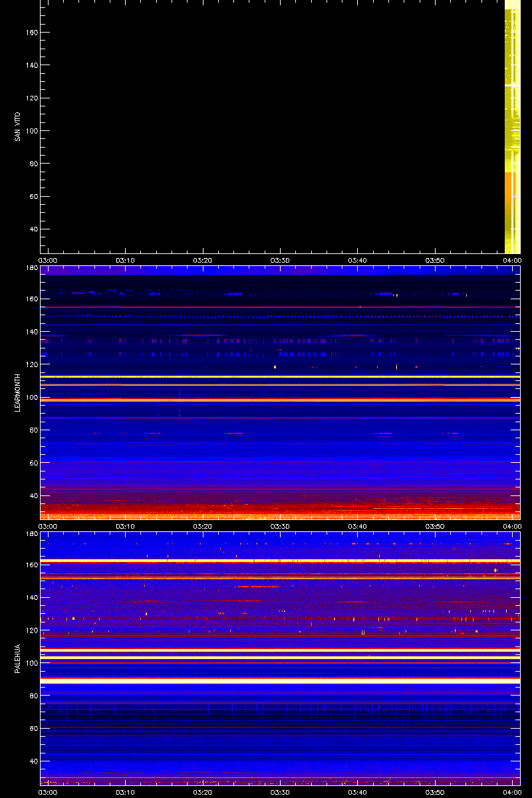Choose the 60 tick on Palehua axis

[35, 729]
